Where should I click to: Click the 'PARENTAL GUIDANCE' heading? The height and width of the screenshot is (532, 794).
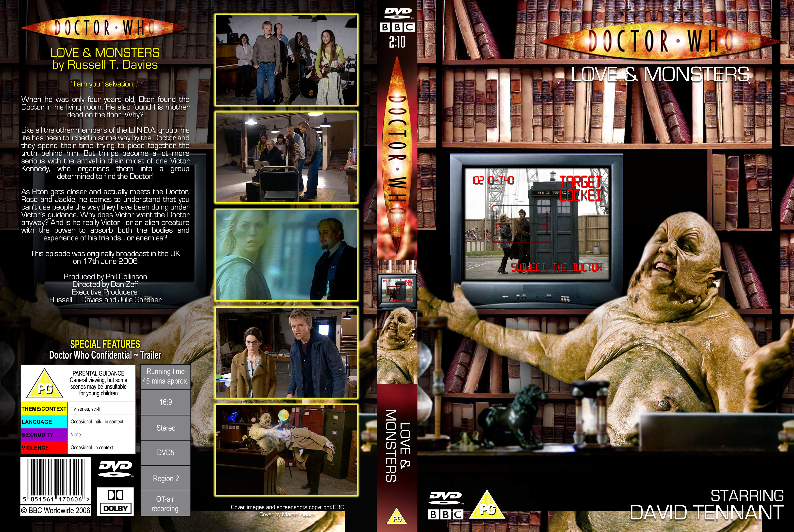99,373
